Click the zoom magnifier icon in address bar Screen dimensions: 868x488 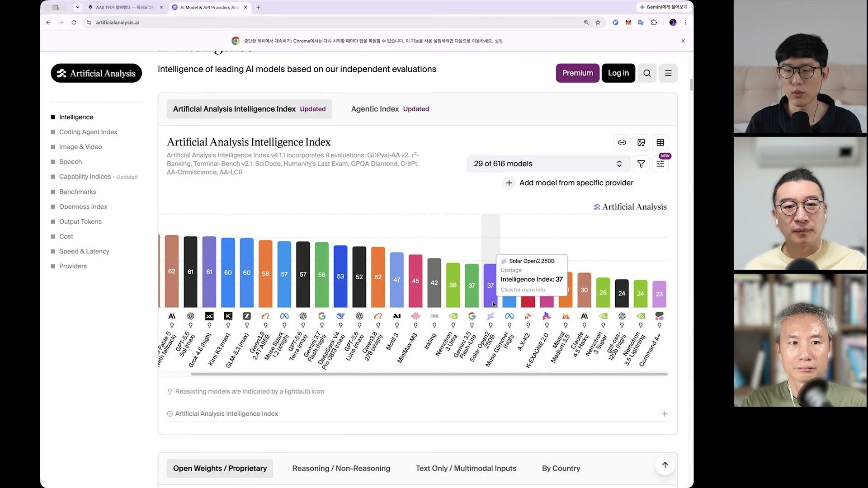coord(586,22)
